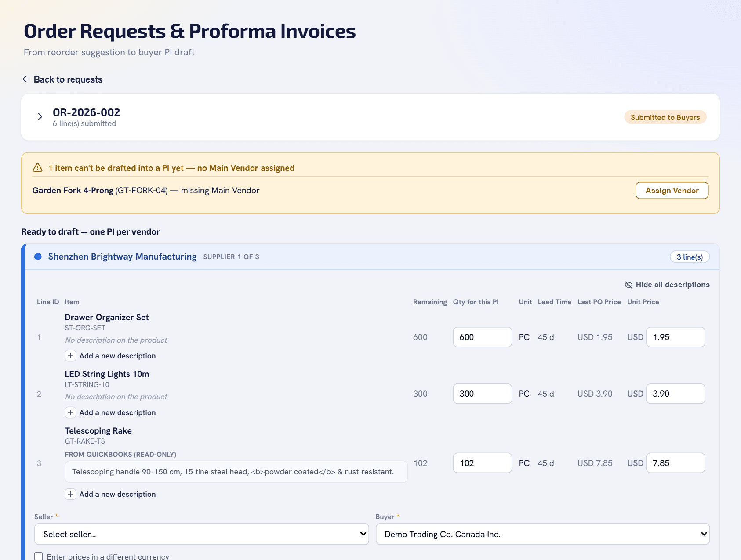Click the Remaining value 300 for LED String Lights

[x=420, y=394]
